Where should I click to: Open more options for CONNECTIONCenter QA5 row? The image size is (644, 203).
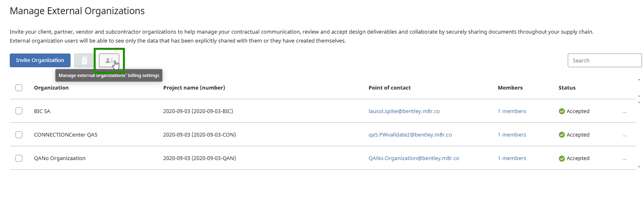[625, 135]
